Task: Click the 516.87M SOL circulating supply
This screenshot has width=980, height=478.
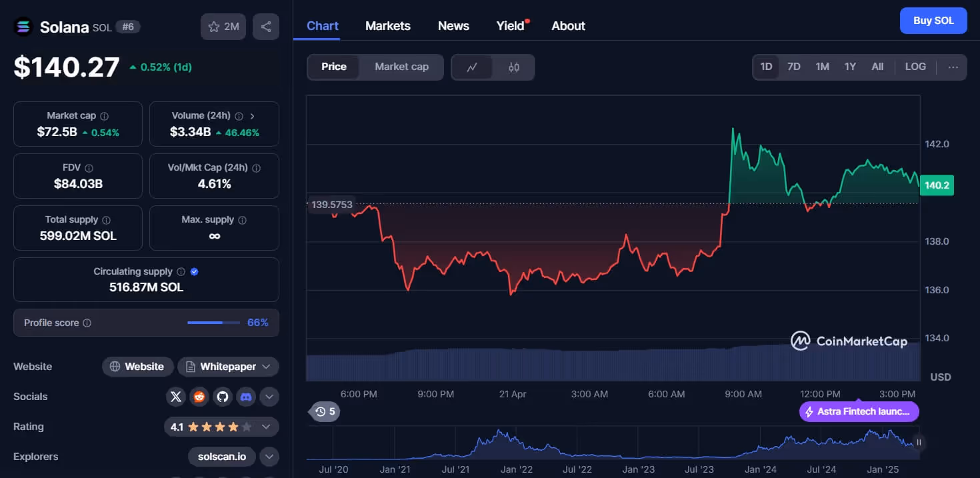Action: click(x=146, y=287)
